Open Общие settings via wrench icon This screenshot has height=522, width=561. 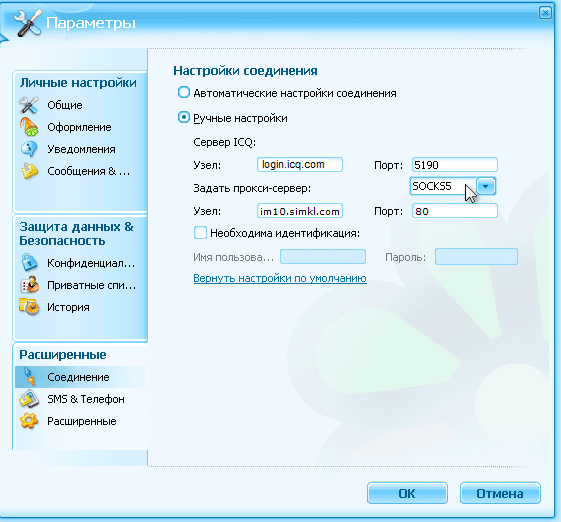[29, 105]
